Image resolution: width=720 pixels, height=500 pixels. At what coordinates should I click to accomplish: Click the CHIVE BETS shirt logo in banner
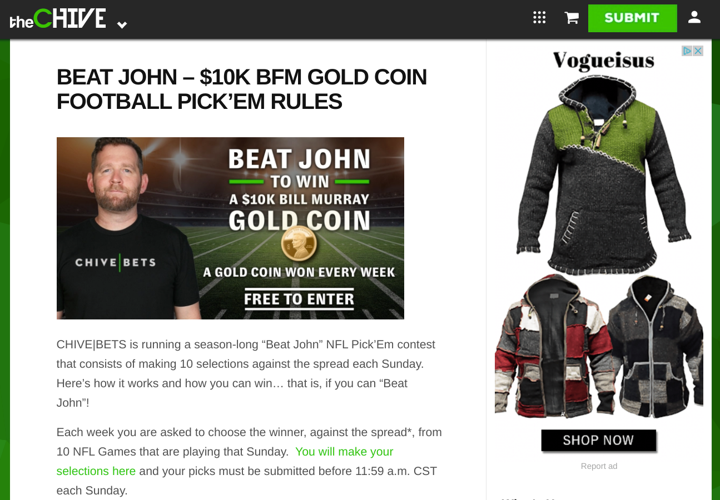[x=115, y=263]
